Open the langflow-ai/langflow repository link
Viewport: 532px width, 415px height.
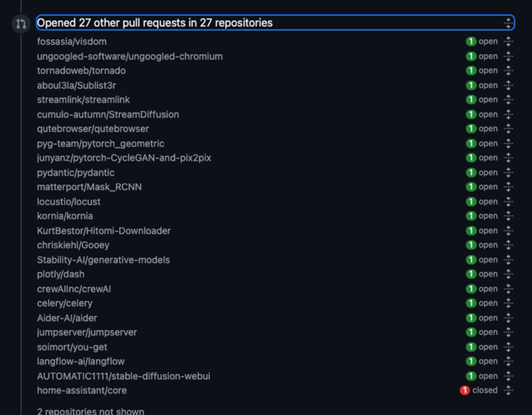(x=81, y=362)
